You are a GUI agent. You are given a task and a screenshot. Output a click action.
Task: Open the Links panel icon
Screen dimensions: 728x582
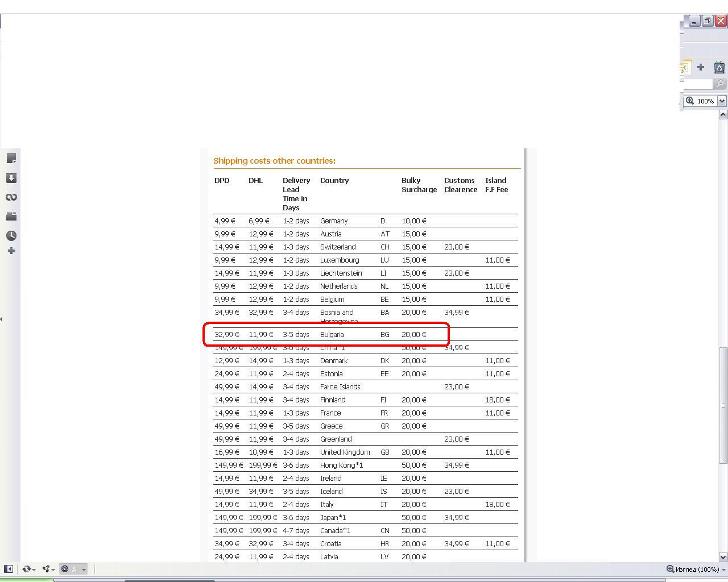pyautogui.click(x=11, y=197)
